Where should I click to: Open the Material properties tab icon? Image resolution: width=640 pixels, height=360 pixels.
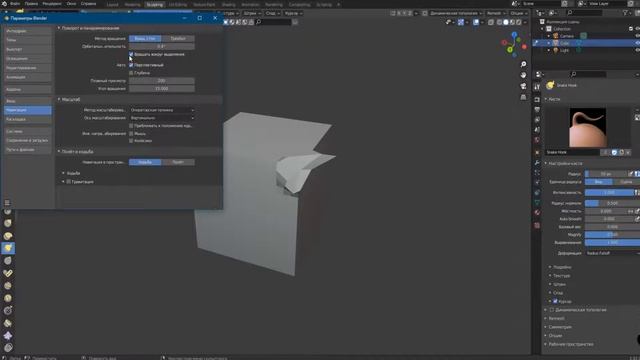537,212
